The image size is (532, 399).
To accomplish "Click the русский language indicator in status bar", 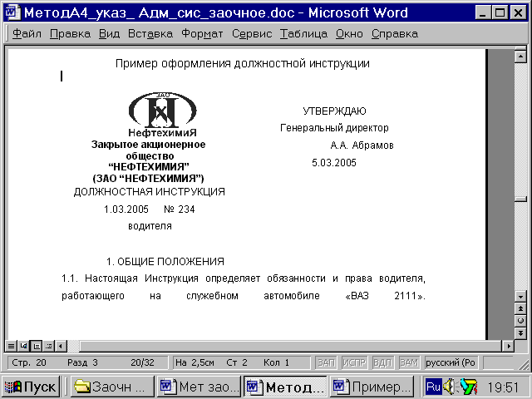I will click(451, 362).
